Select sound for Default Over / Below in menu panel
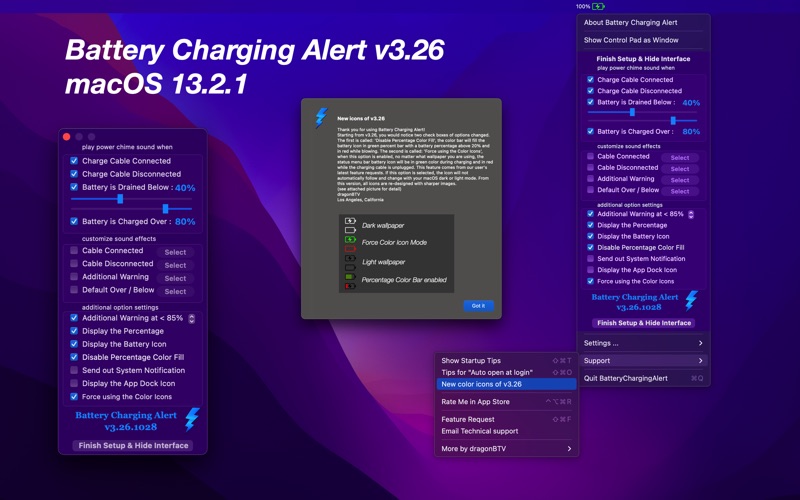 coord(680,191)
